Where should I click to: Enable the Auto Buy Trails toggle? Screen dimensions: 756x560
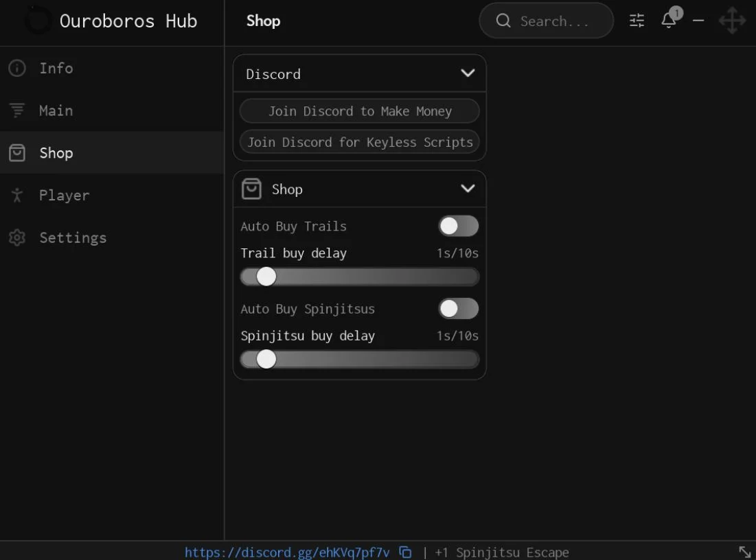click(x=458, y=226)
